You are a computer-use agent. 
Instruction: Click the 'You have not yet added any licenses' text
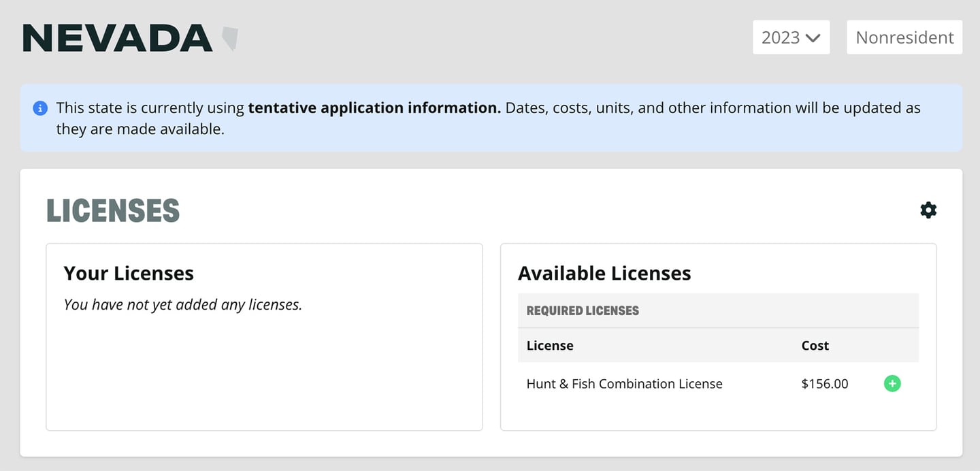pyautogui.click(x=183, y=305)
